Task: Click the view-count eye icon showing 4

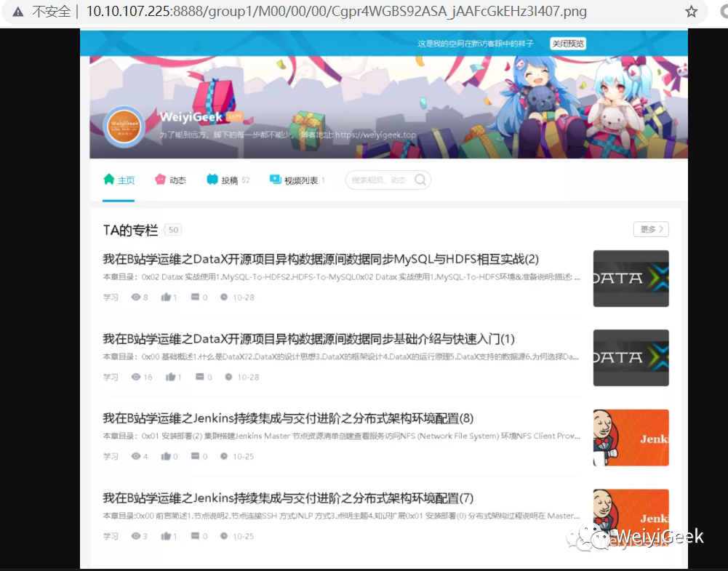Action: click(135, 456)
